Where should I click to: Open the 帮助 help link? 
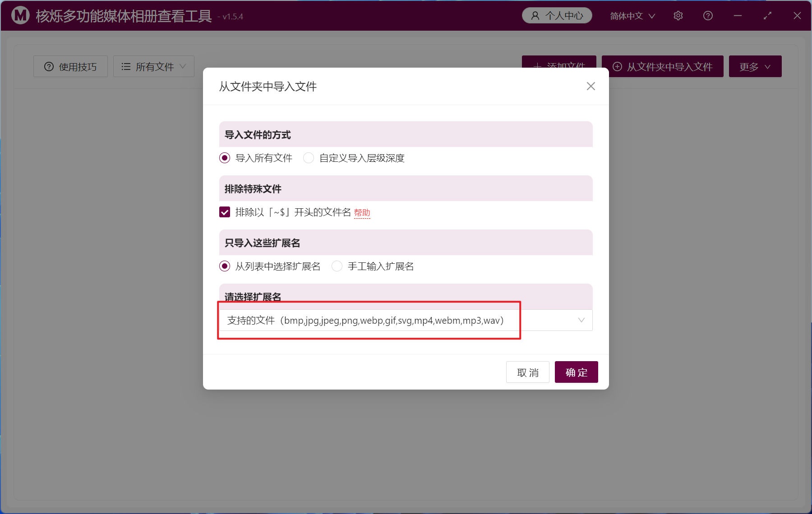[362, 213]
